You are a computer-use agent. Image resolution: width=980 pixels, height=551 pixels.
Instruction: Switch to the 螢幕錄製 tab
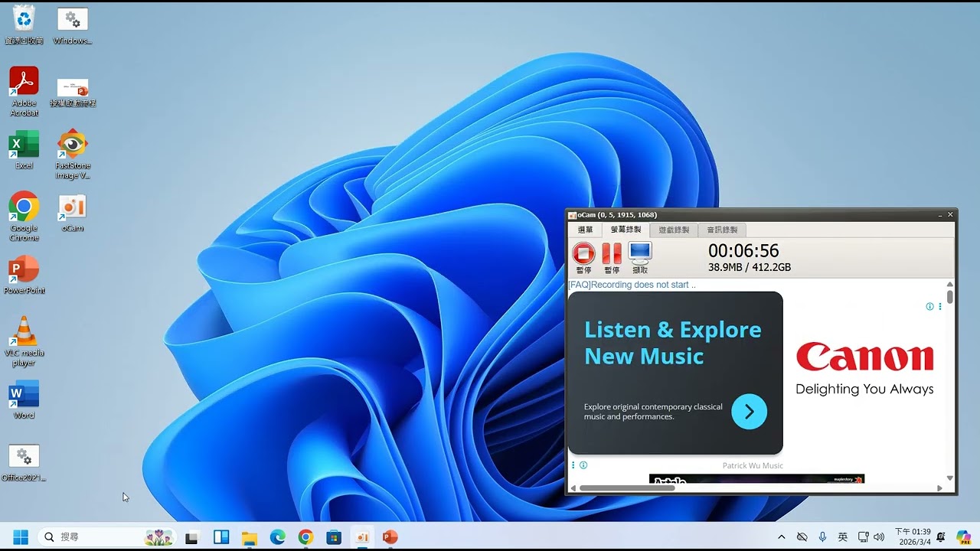[626, 230]
